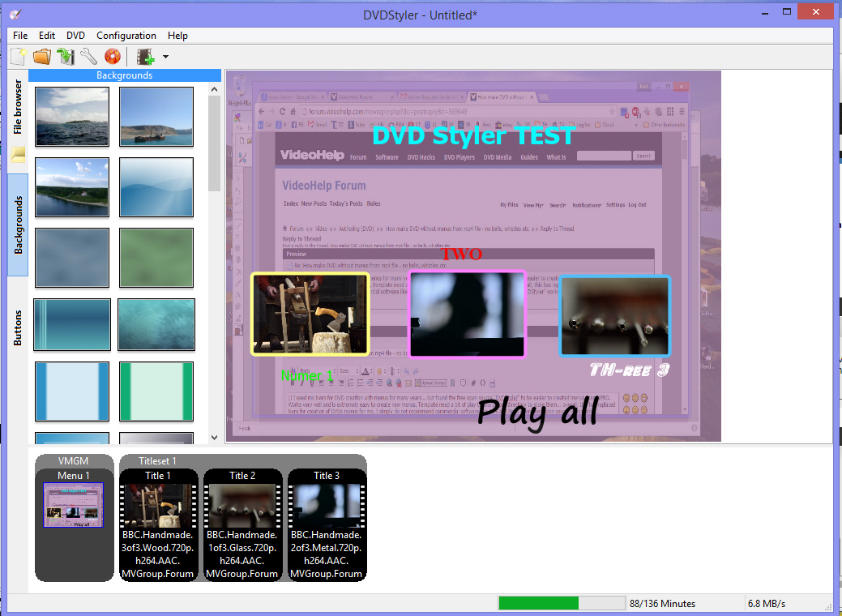Expand the Add file dropdown arrow

click(165, 57)
